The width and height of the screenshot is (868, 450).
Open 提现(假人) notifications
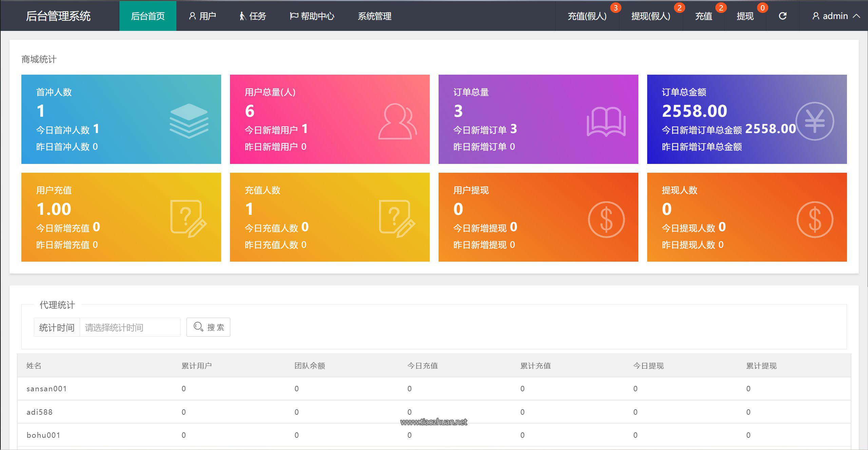tap(651, 16)
